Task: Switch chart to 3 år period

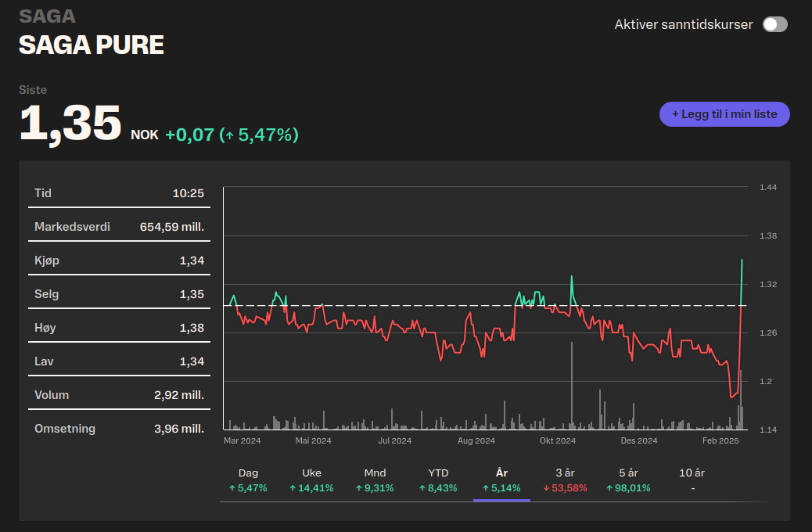Action: point(565,480)
